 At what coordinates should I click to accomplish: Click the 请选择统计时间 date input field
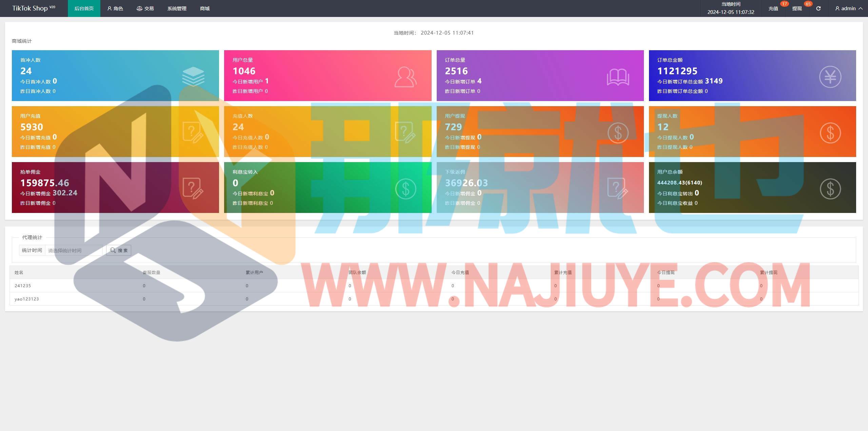[74, 251]
